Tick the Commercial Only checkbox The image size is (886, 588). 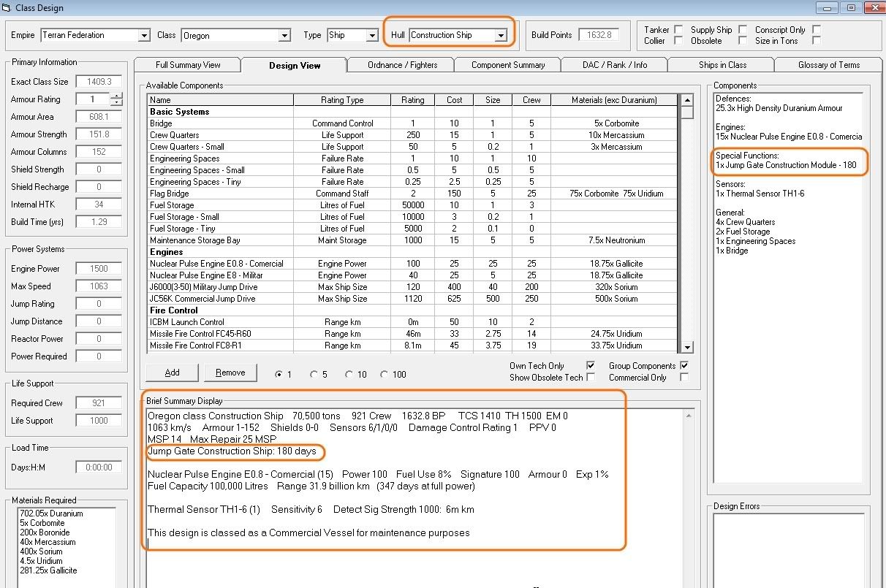pos(684,377)
